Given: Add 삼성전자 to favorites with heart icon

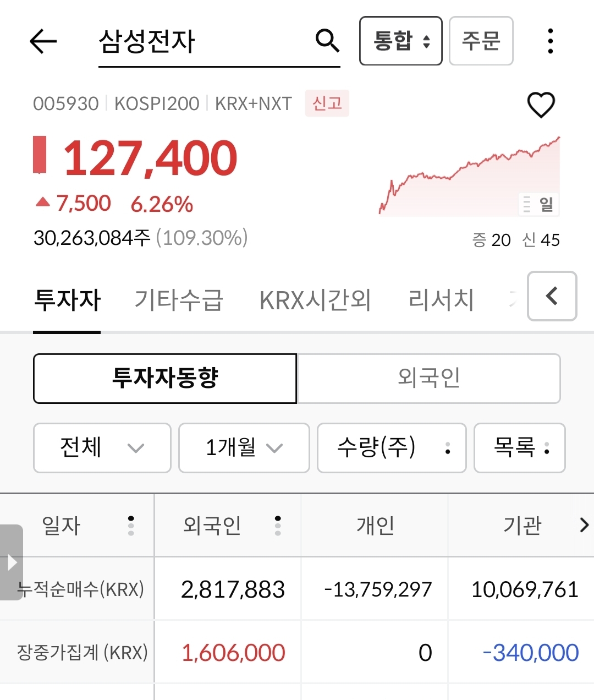Looking at the screenshot, I should point(541,105).
